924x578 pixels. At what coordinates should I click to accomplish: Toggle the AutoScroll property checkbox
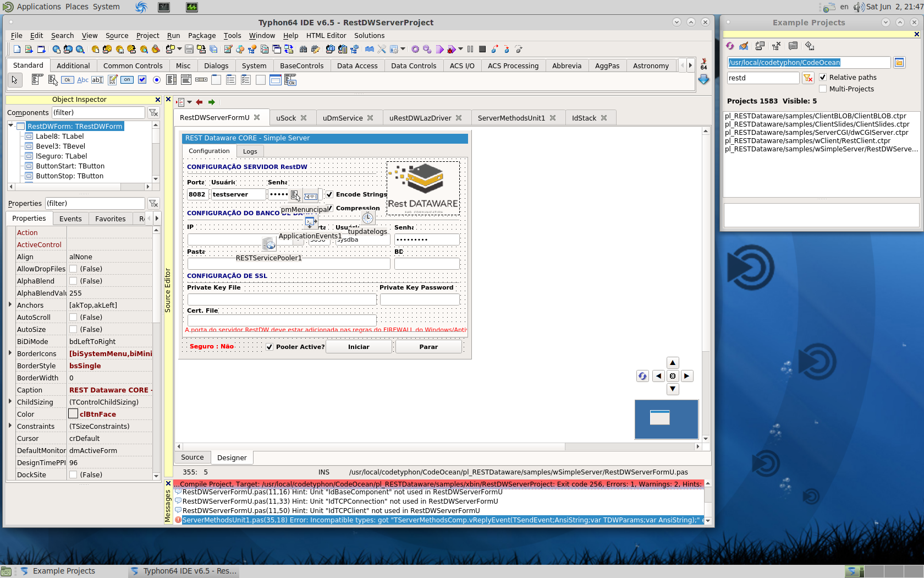tap(73, 318)
